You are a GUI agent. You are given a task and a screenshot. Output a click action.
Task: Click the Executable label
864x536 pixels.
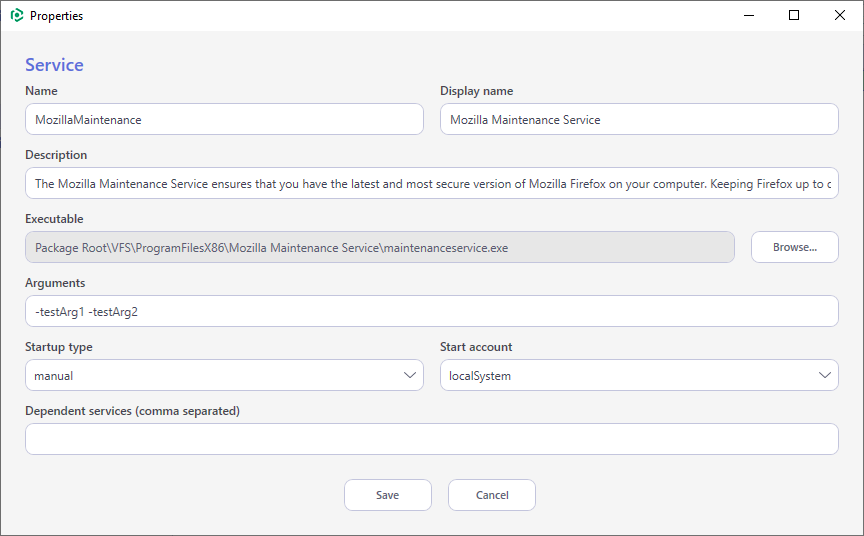[54, 219]
